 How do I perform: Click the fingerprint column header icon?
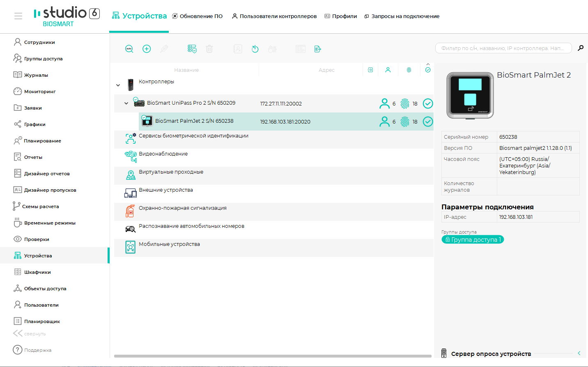tap(409, 70)
